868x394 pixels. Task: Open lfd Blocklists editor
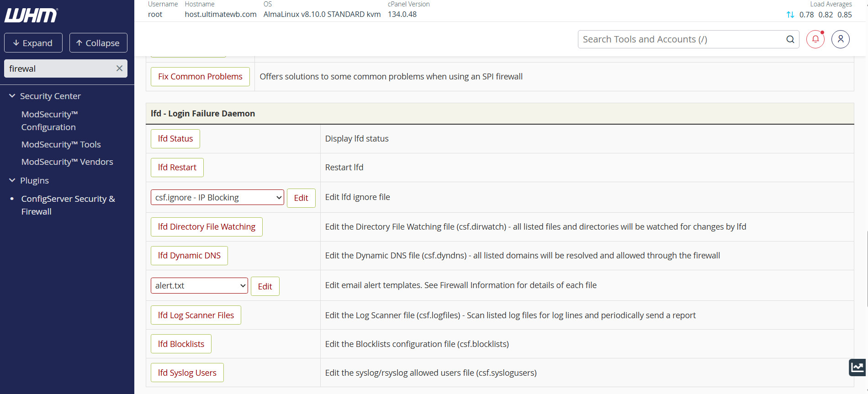pos(181,344)
